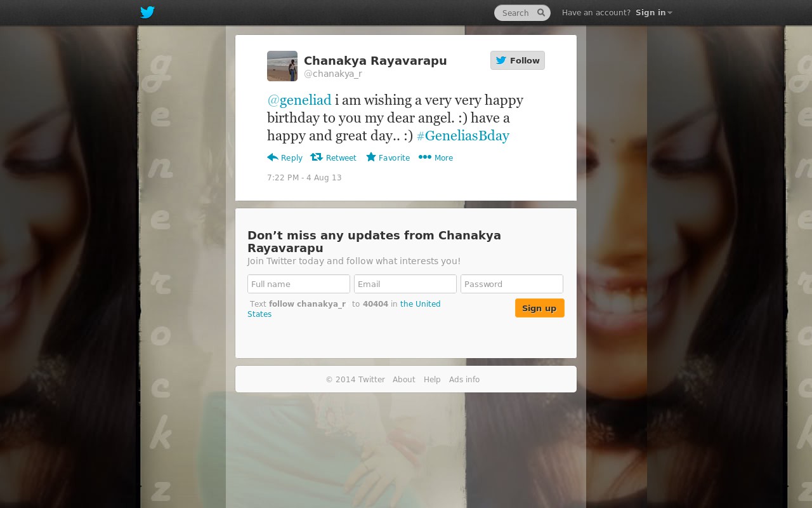Open Chanakya Rayavarapu's profile avatar
The width and height of the screenshot is (812, 508).
pyautogui.click(x=282, y=66)
